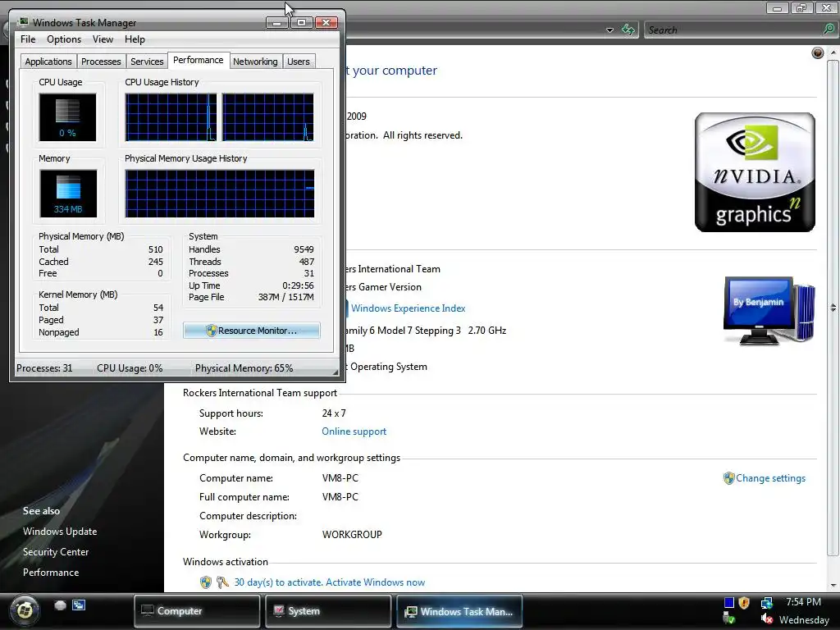840x630 pixels.
Task: Open the Windows Experience Index link
Action: [x=409, y=308]
